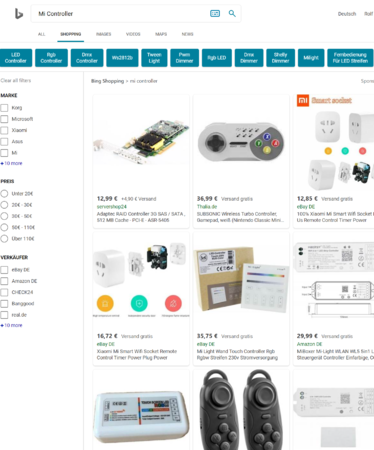Switch to the Videos tab
Viewport: 374px width, 450px height.
(x=133, y=34)
